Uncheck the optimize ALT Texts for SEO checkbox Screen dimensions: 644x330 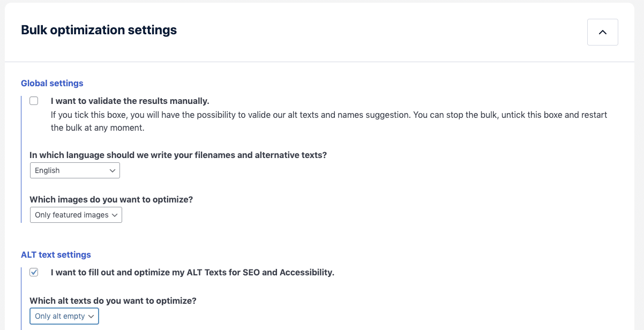point(34,272)
